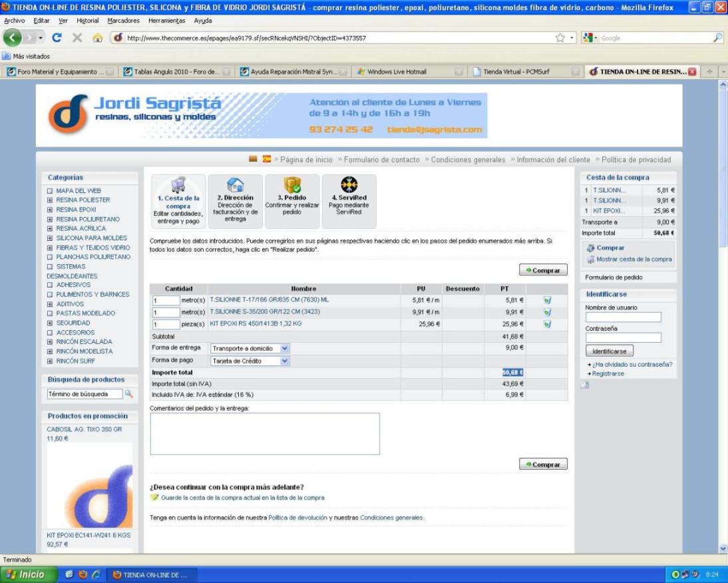Open the browser home page icon

[x=98, y=37]
